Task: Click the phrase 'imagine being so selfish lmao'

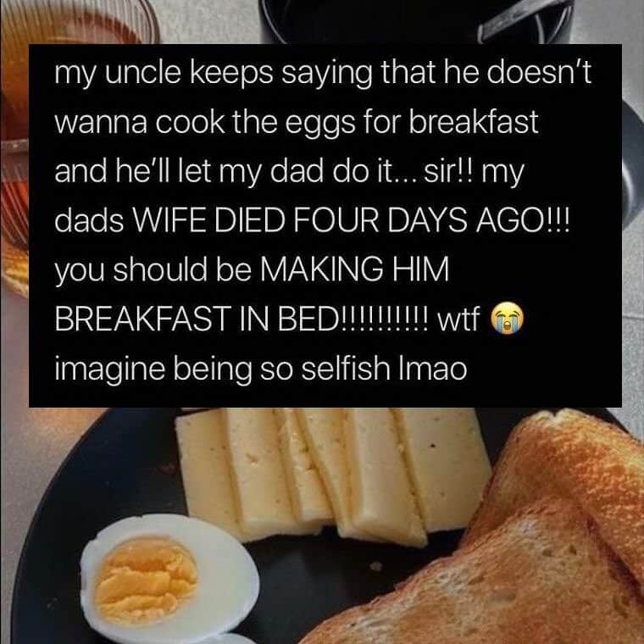Action: [x=261, y=369]
